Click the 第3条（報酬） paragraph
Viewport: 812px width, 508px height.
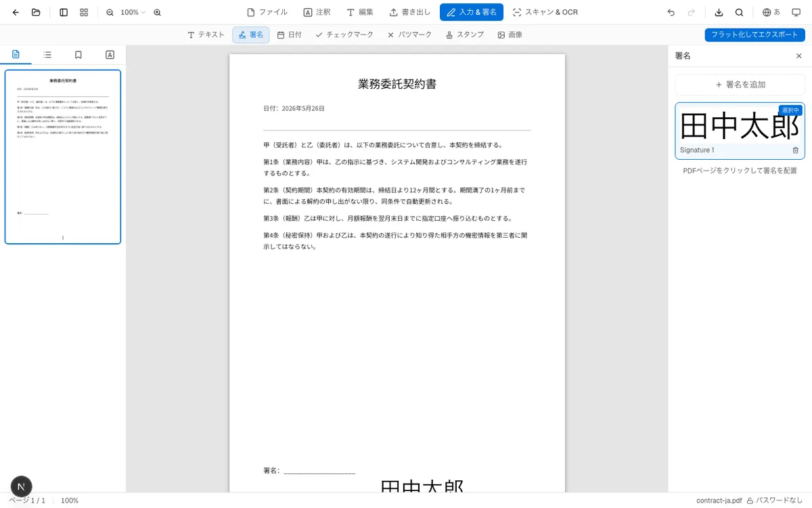388,219
